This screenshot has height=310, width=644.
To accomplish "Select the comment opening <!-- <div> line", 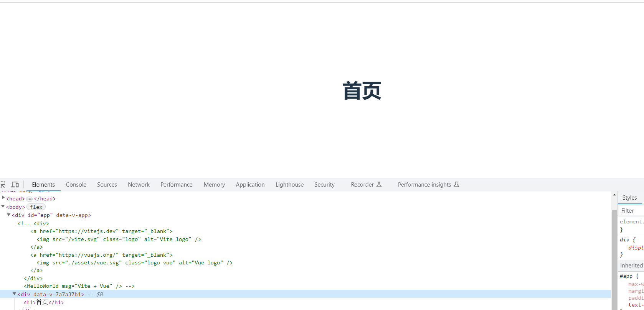I will [x=33, y=223].
